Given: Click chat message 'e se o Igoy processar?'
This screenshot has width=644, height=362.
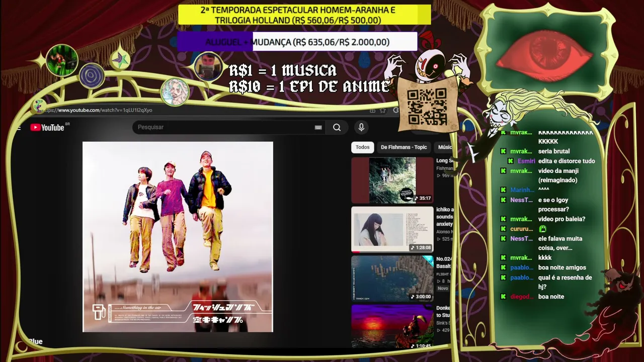Looking at the screenshot, I should (x=553, y=205).
